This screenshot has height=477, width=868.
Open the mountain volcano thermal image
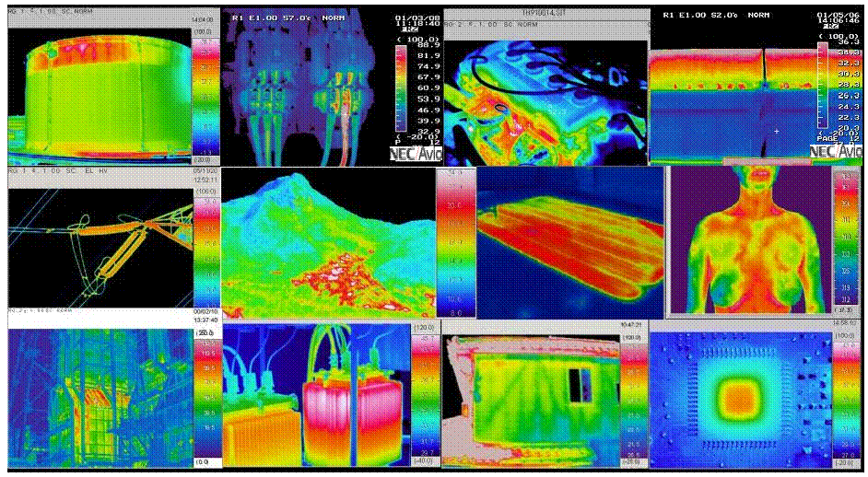(329, 243)
